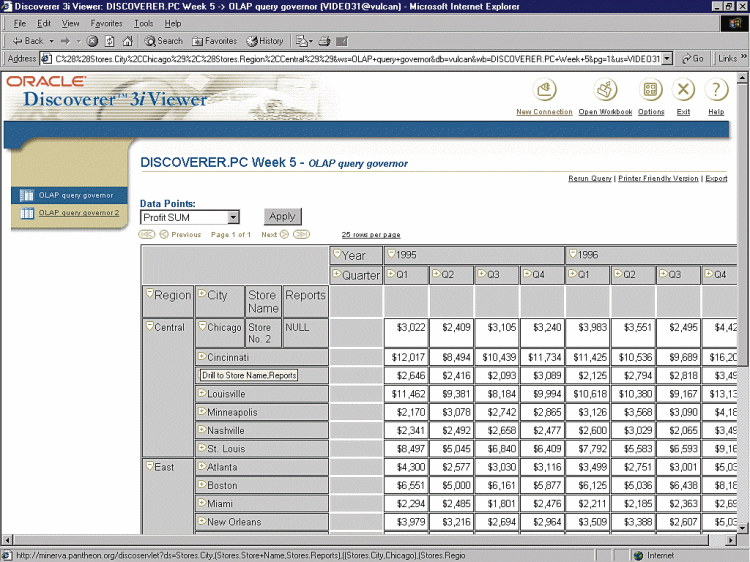Click inside the Address bar
750x562 pixels.
(356, 59)
